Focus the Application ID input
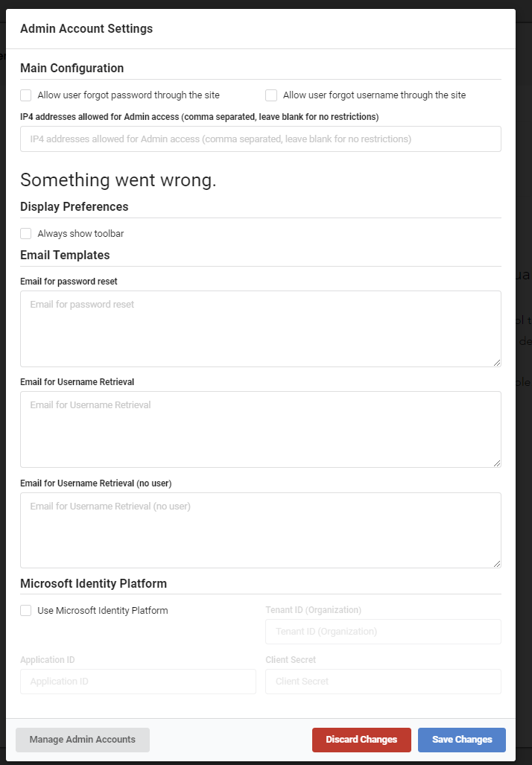This screenshot has height=765, width=532. click(138, 682)
